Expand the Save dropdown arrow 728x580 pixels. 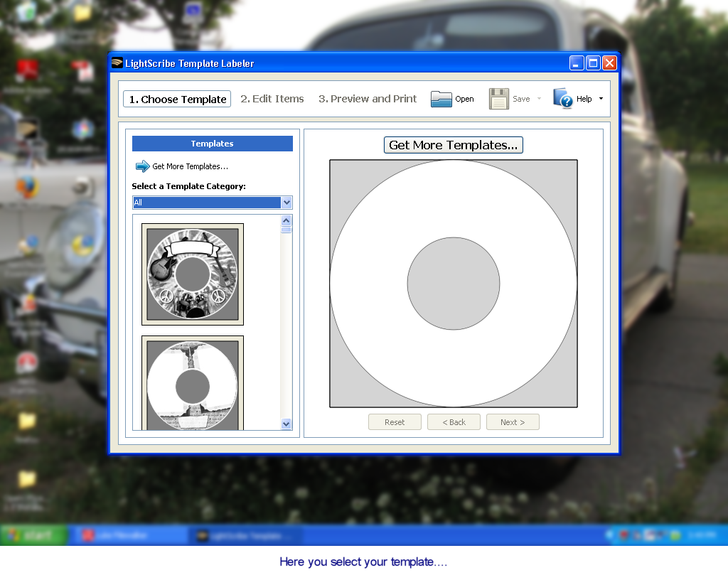(539, 99)
